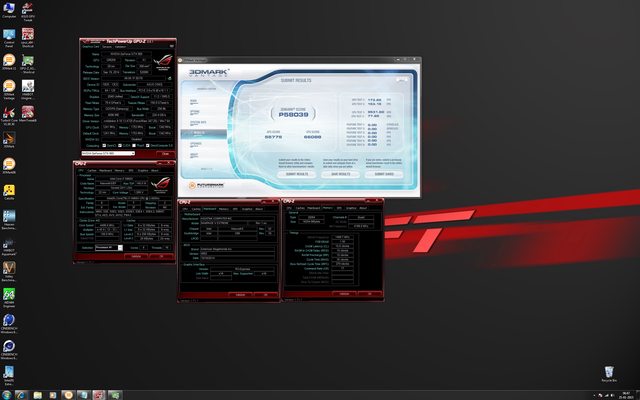
Task: Open the AIDA64 Engineer desktop icon
Action: tap(9, 298)
